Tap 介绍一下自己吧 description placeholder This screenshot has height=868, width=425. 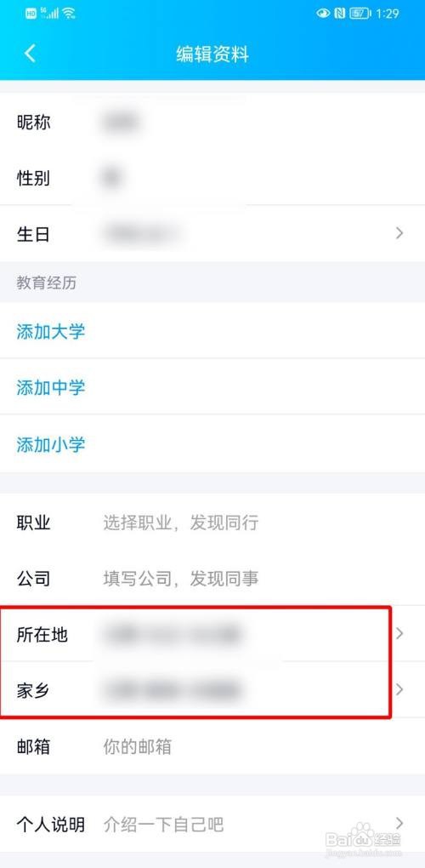163,825
